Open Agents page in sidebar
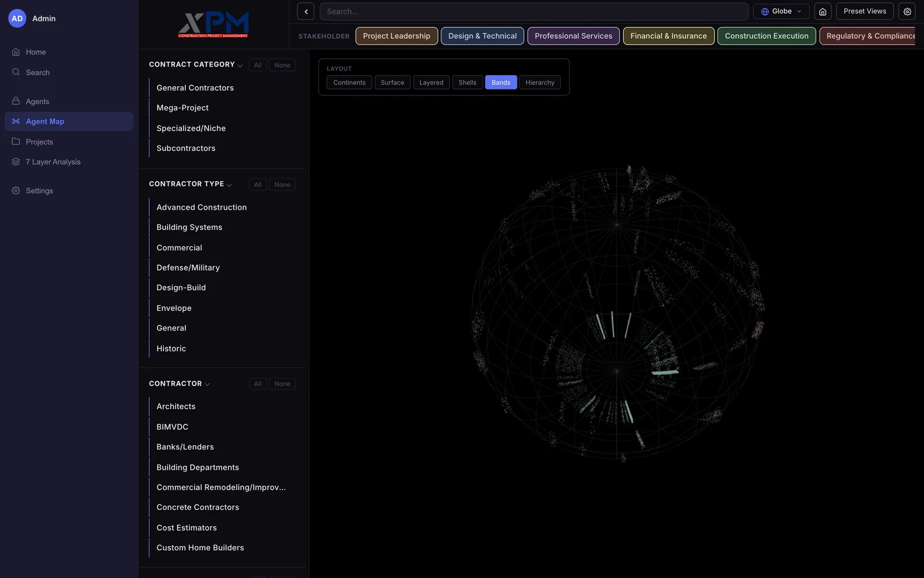This screenshot has width=924, height=578. [x=69, y=101]
